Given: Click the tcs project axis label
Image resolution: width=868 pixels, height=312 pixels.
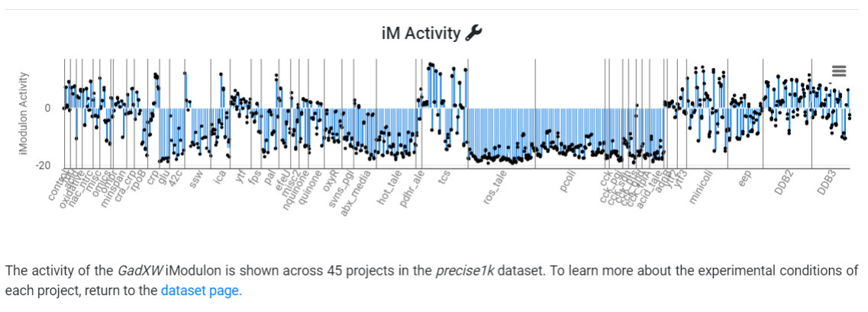Looking at the screenshot, I should click(x=444, y=177).
